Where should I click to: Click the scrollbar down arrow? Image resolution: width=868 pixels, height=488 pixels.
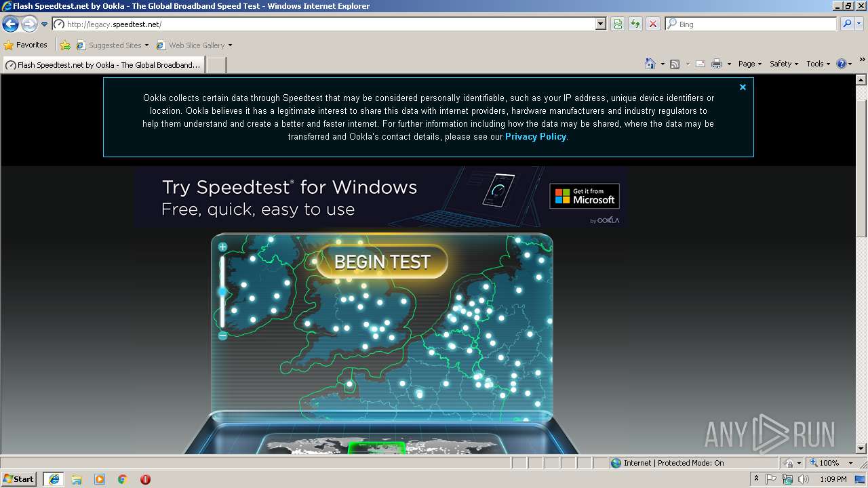point(861,449)
